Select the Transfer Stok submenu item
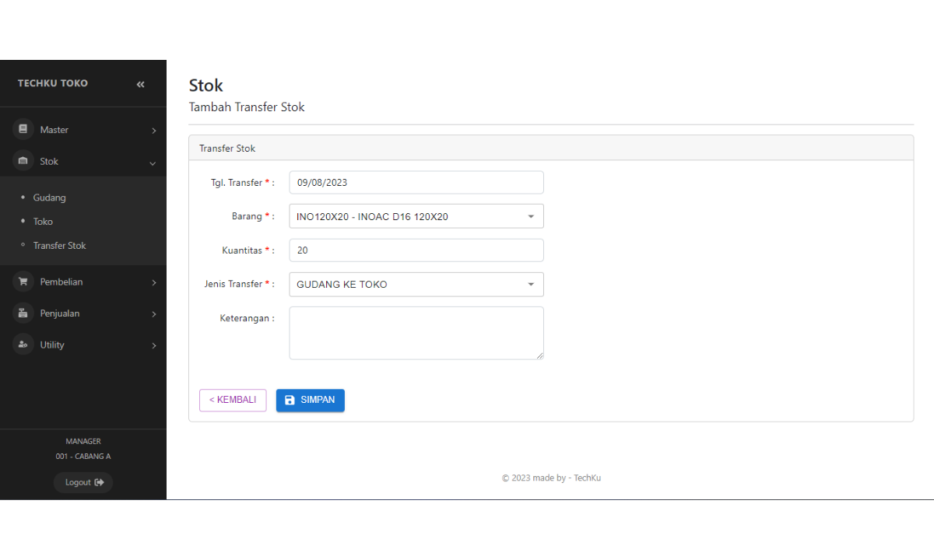 coord(59,245)
